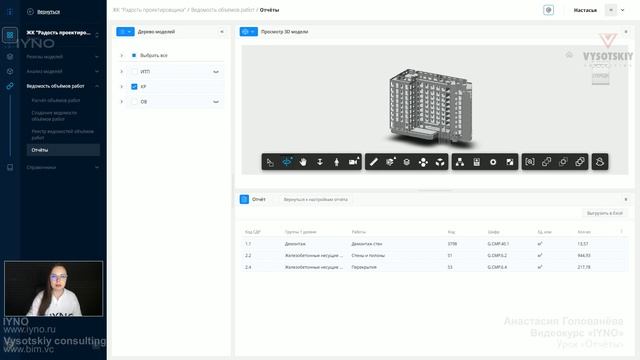Click Выгрузить в Excel button

(x=604, y=213)
